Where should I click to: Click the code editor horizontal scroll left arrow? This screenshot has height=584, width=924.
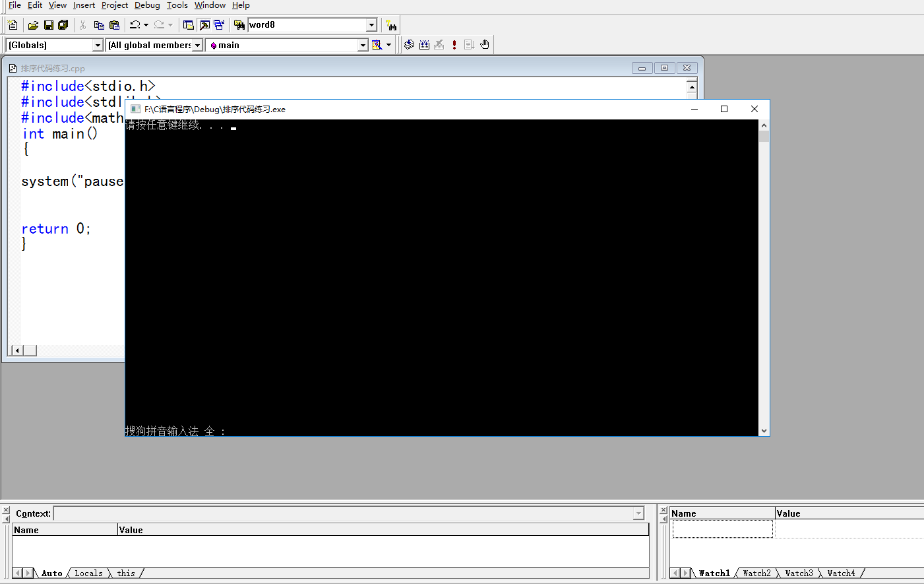click(18, 350)
